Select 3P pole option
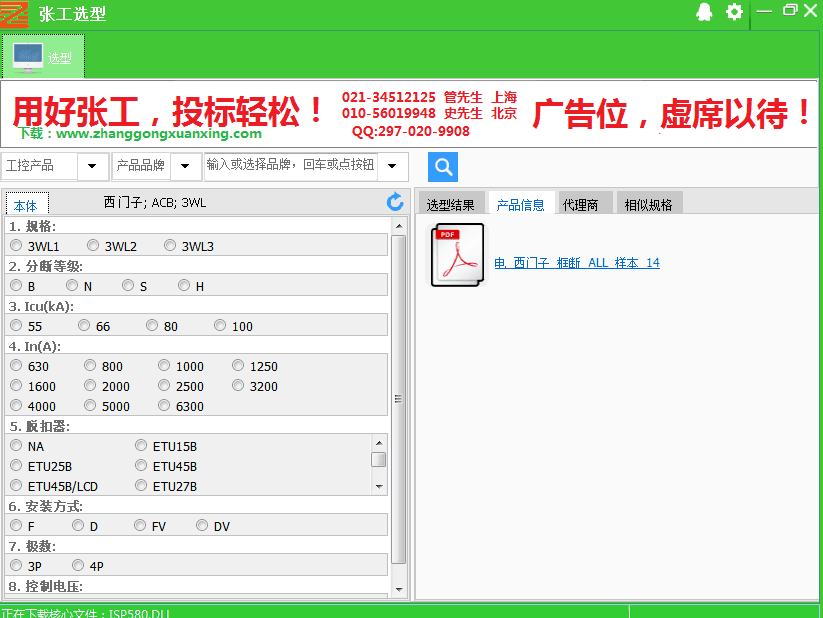This screenshot has width=823, height=618. (x=16, y=565)
